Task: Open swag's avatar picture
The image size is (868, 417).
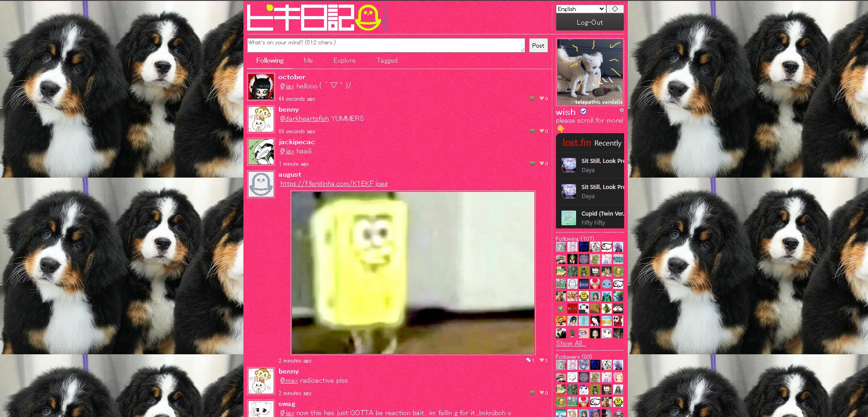Action: (261, 408)
